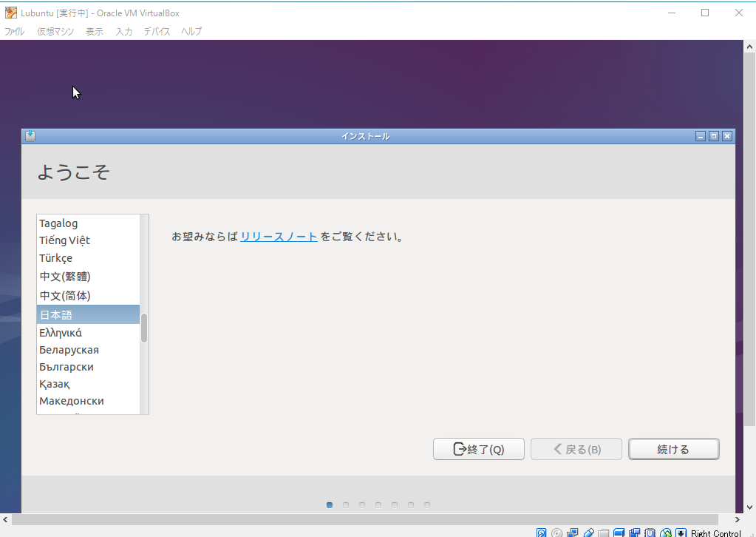The height and width of the screenshot is (537, 756).
Task: Click the VirtualBox app icon in title bar
Action: click(x=10, y=13)
